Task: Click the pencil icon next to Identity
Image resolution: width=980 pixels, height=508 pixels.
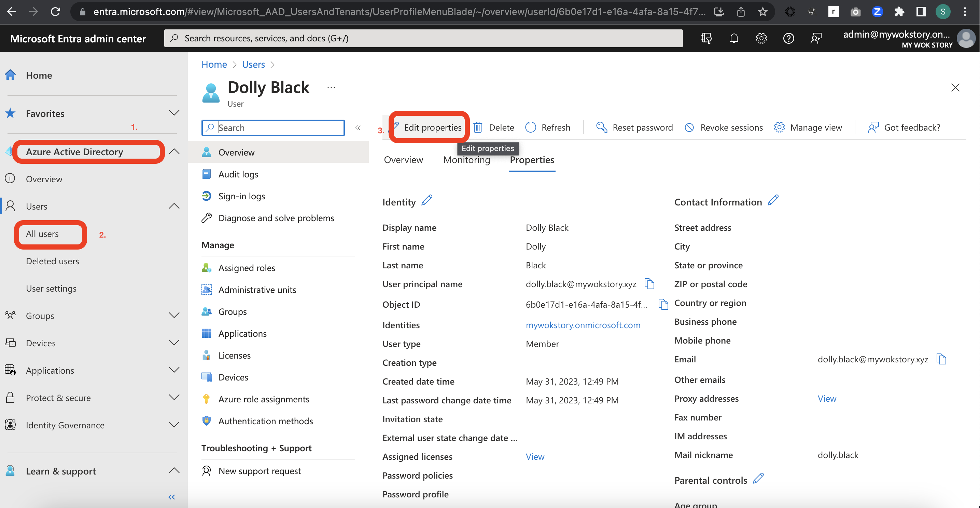Action: point(427,200)
